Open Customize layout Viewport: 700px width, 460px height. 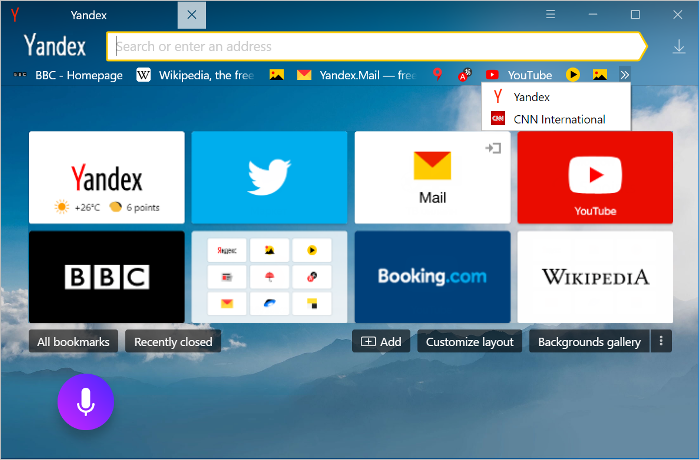[x=470, y=342]
